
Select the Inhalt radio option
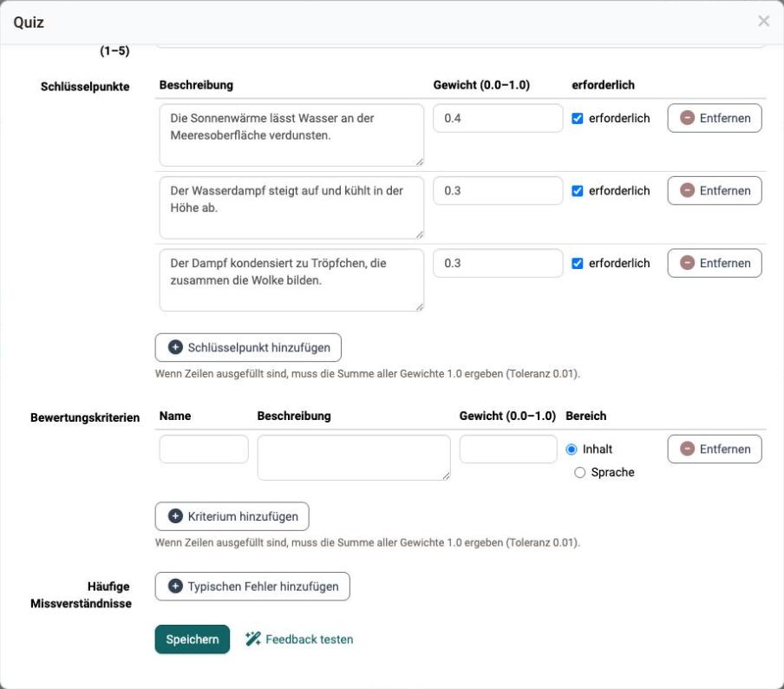(x=572, y=449)
